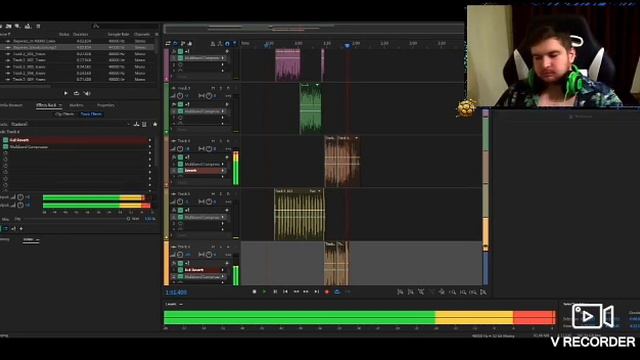Start recording with the red Record button
This screenshot has height=360, width=640.
click(327, 292)
